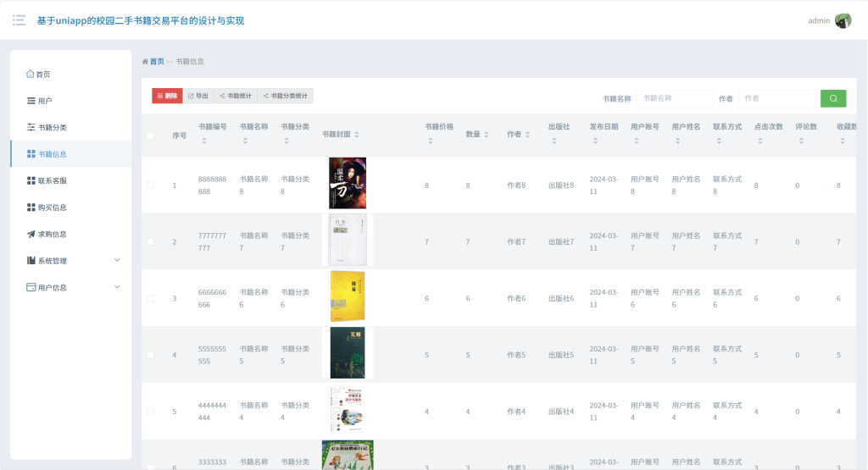Check the row 2 checkbox (7777777777)
The width and height of the screenshot is (868, 470).
coord(151,241)
